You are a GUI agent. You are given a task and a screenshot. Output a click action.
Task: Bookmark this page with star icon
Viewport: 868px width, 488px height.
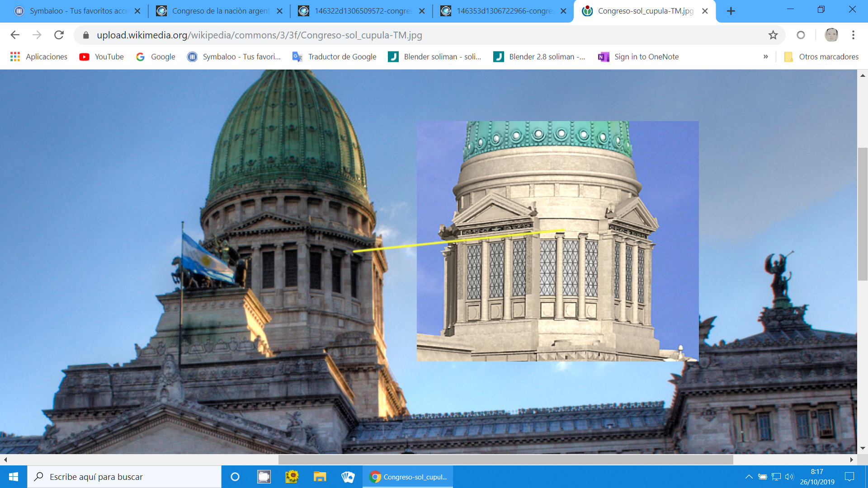[x=773, y=35]
